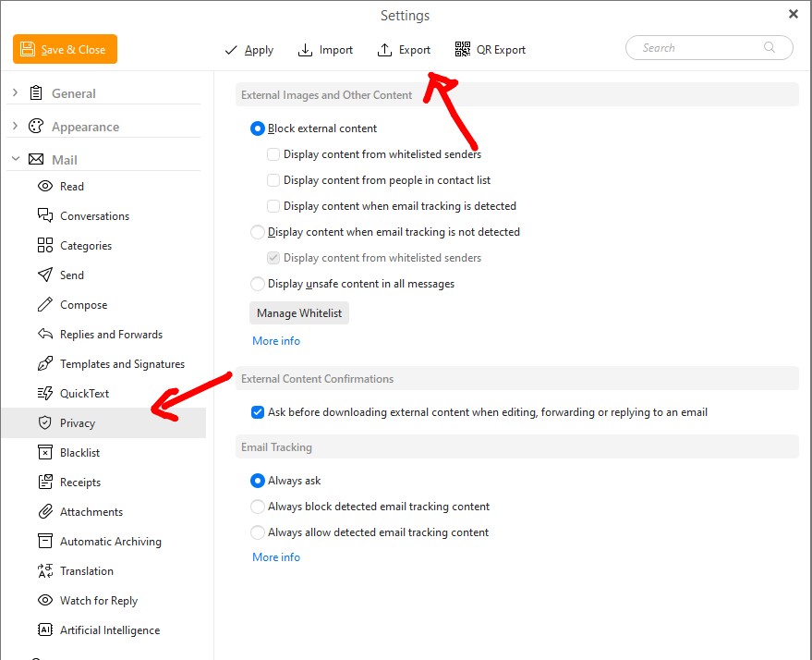812x660 pixels.
Task: Click the Import settings icon
Action: [305, 50]
